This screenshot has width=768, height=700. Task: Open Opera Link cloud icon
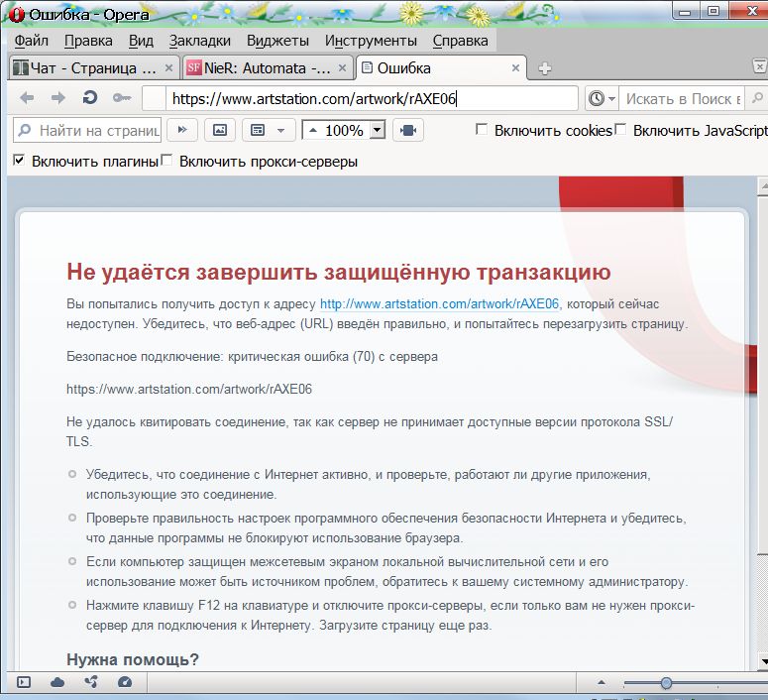57,682
